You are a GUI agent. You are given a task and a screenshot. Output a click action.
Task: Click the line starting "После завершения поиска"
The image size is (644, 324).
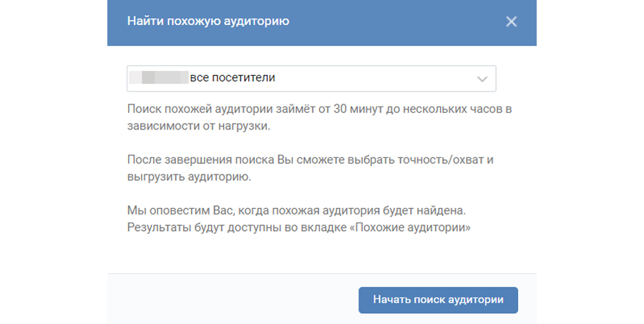coord(310,159)
